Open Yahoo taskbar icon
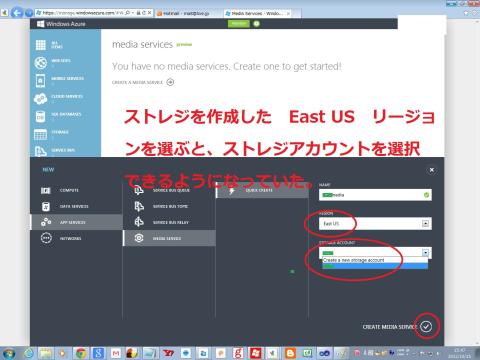Image resolution: width=480 pixels, height=360 pixels. click(x=168, y=353)
